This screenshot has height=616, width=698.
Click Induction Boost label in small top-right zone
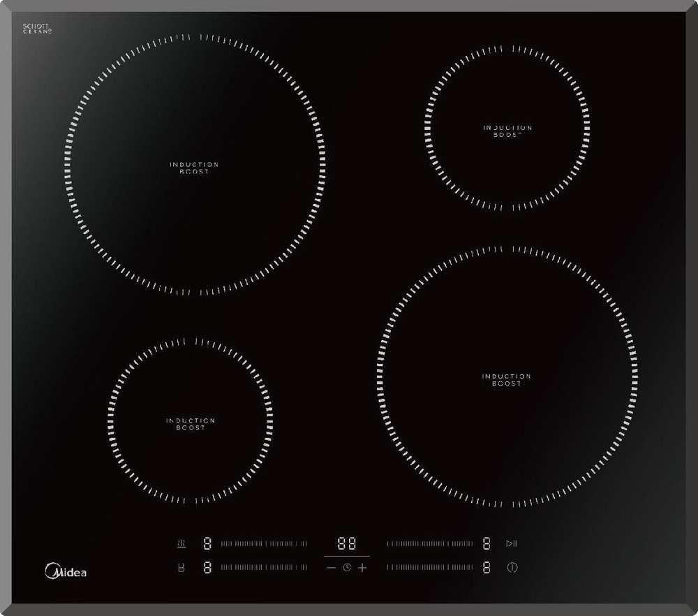coord(508,131)
